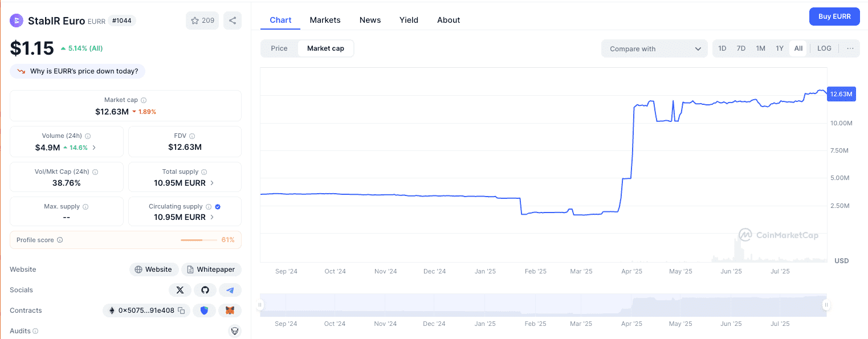Copy the contract address using copy icon
The height and width of the screenshot is (339, 868).
[x=181, y=311]
